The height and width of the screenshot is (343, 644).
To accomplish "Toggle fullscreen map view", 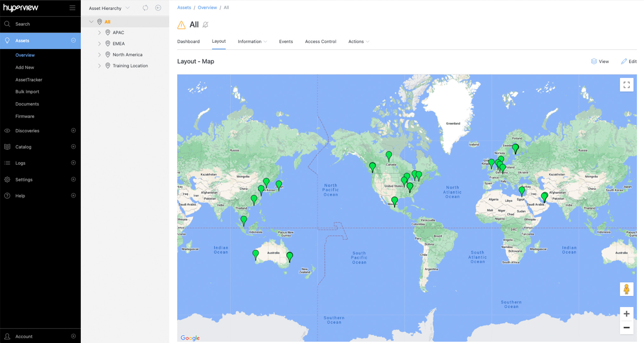I will (627, 85).
